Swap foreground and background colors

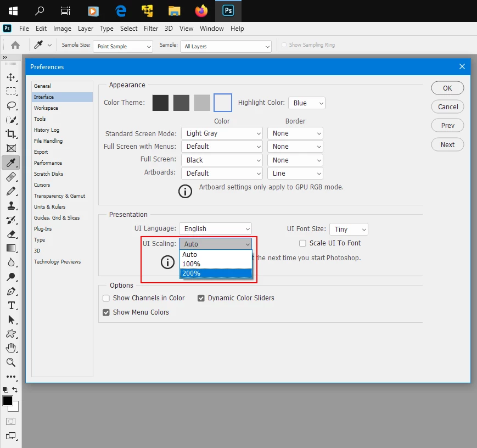tap(15, 390)
